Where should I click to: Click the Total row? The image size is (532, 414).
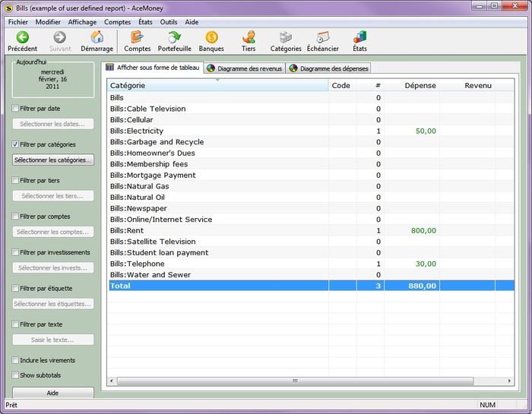(310, 286)
